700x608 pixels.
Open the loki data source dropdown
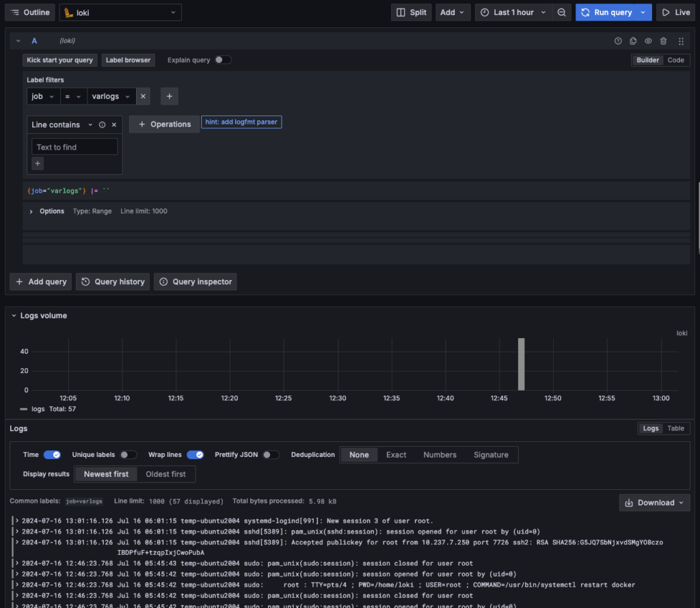[120, 12]
